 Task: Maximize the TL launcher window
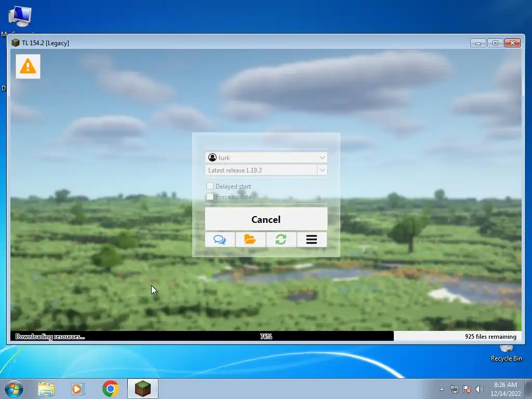point(495,43)
